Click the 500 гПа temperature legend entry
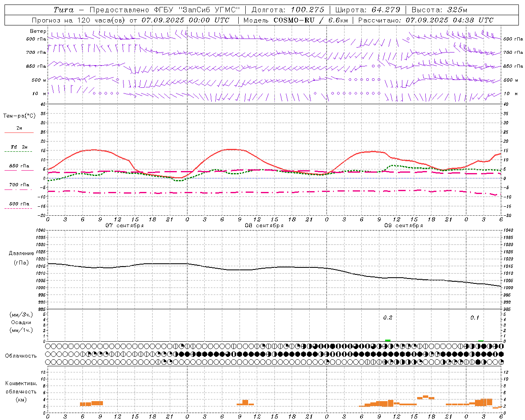Image resolution: width=525 pixels, height=420 pixels. (x=19, y=204)
